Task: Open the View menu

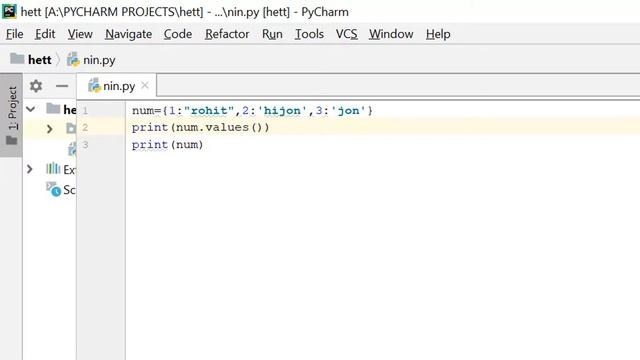Action: pyautogui.click(x=80, y=34)
